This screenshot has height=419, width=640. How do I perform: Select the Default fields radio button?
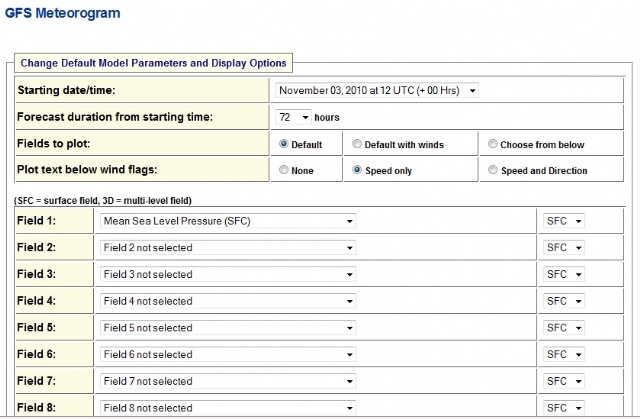coord(283,144)
